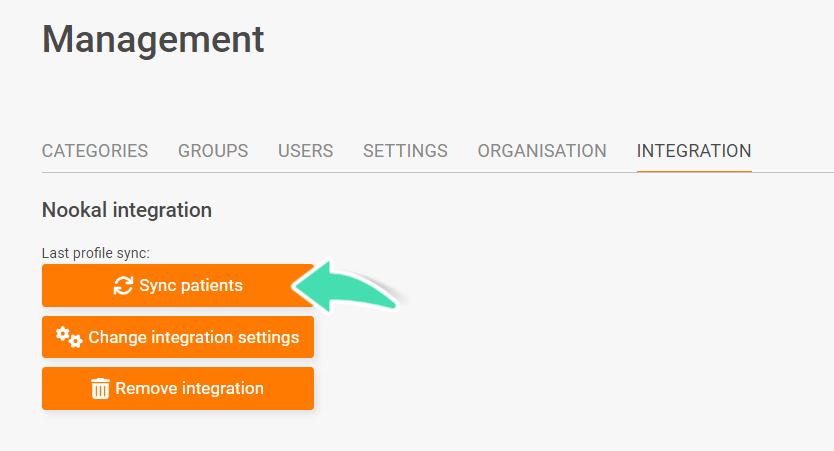Image resolution: width=834 pixels, height=451 pixels.
Task: Click the double gears icon
Action: pyautogui.click(x=69, y=337)
